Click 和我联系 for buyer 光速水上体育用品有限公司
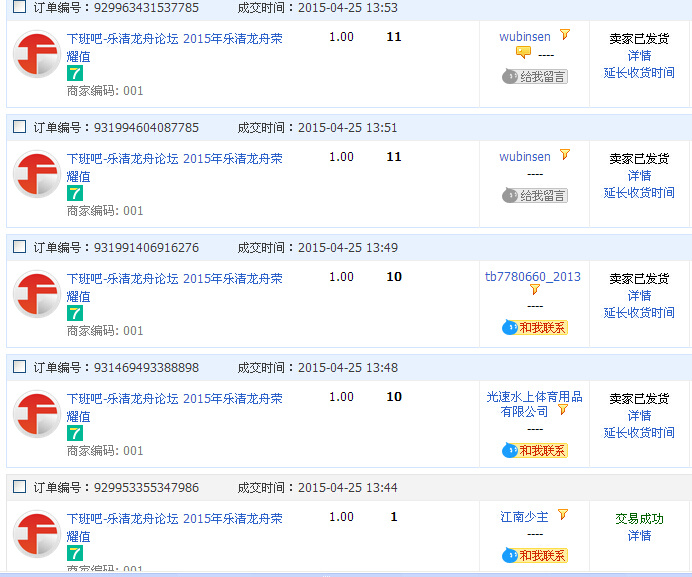This screenshot has width=692, height=577. (x=535, y=450)
